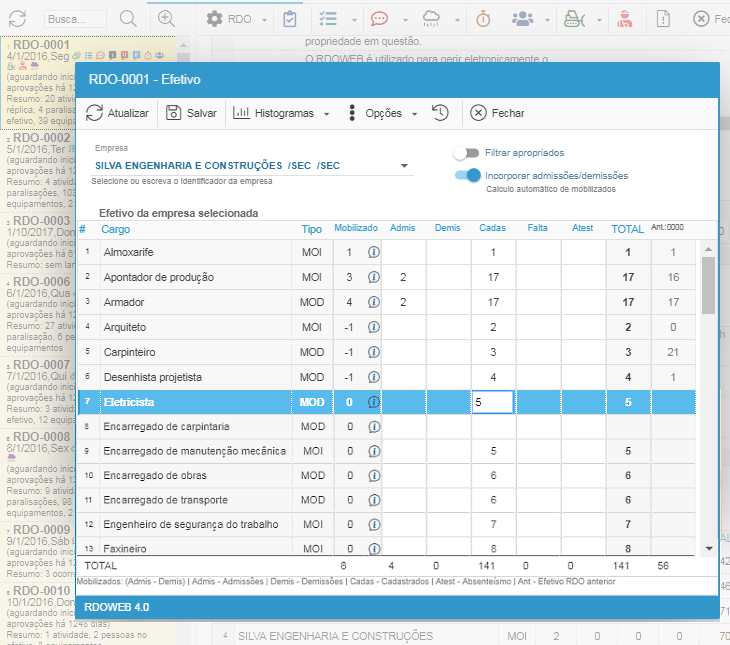Image resolution: width=730 pixels, height=645 pixels.
Task: Select RDO-0003 in the left list
Action: [40, 242]
